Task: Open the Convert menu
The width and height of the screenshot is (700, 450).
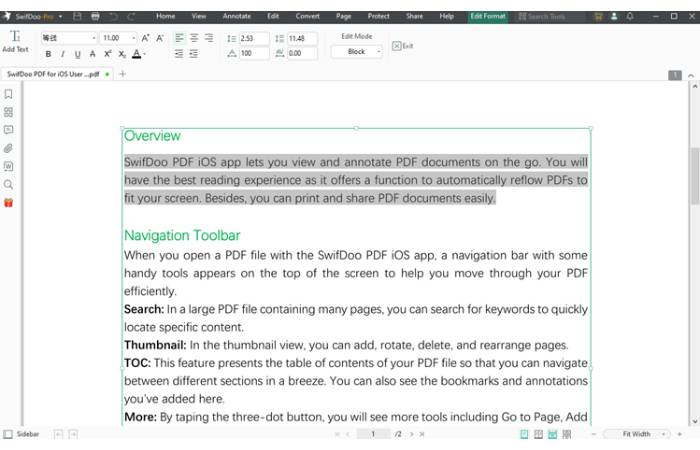Action: [308, 16]
